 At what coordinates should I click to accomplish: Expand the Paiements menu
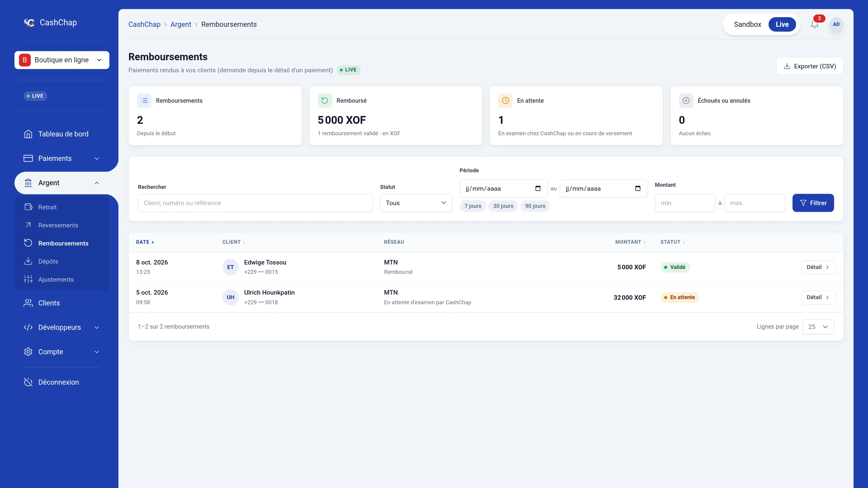pyautogui.click(x=62, y=158)
